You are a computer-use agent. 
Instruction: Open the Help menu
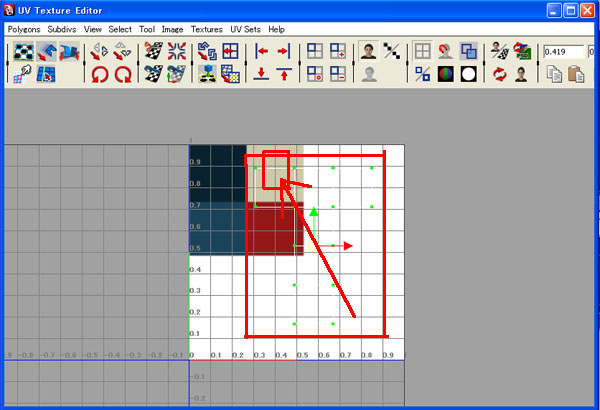(277, 30)
